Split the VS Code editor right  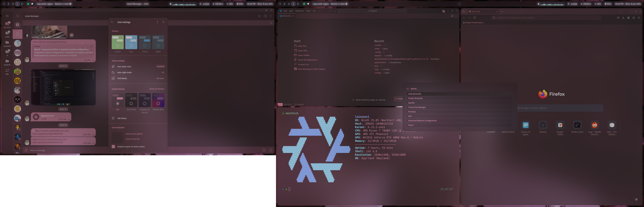[x=452, y=16]
